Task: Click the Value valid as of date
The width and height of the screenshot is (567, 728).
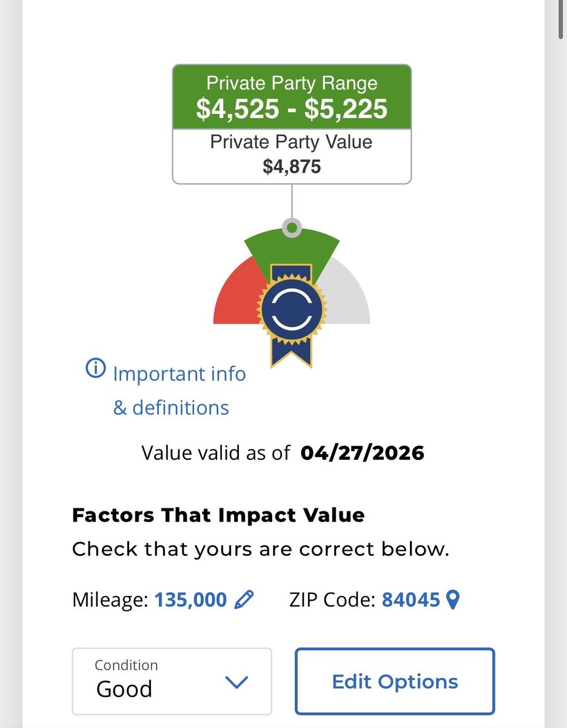Action: pyautogui.click(x=362, y=453)
